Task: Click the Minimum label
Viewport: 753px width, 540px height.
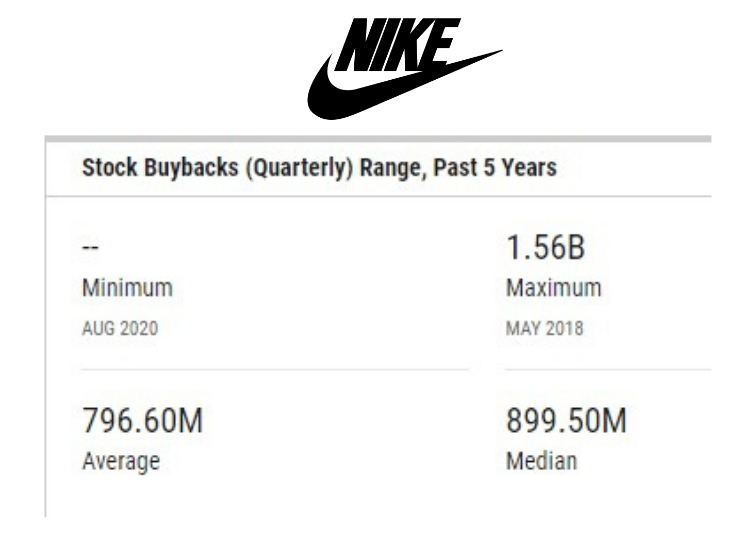Action: point(127,288)
